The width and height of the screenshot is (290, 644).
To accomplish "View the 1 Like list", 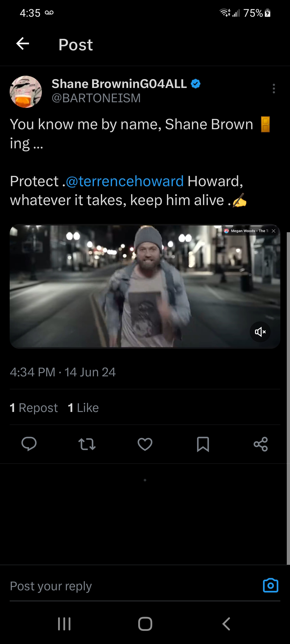I will (x=83, y=408).
